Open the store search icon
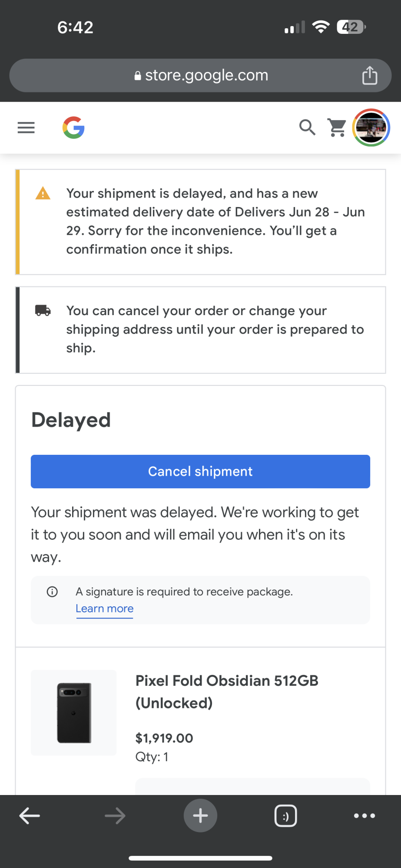Image resolution: width=401 pixels, height=868 pixels. click(x=307, y=128)
